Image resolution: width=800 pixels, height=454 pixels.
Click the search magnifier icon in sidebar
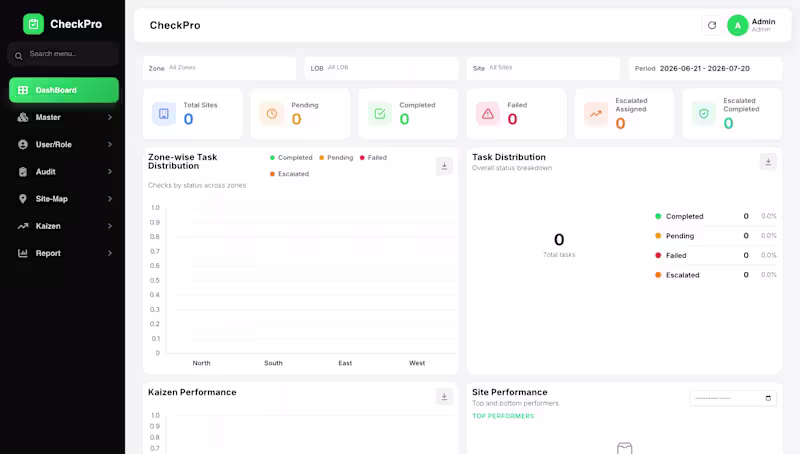coord(18,56)
